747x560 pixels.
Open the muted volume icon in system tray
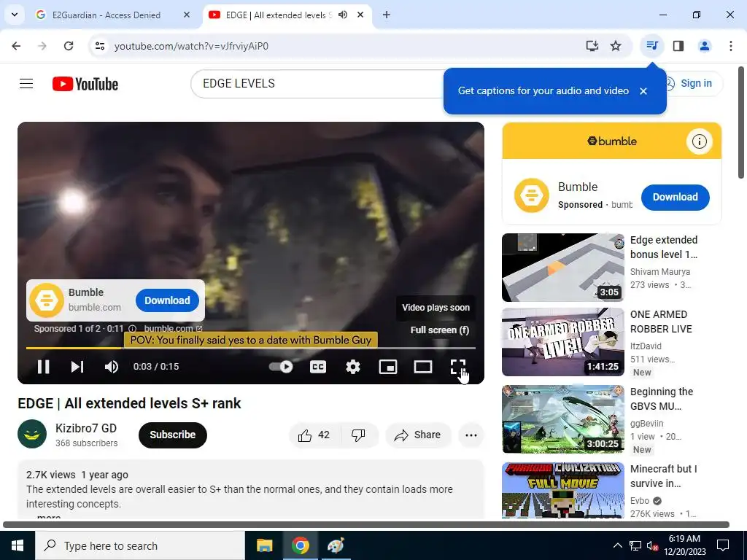652,545
